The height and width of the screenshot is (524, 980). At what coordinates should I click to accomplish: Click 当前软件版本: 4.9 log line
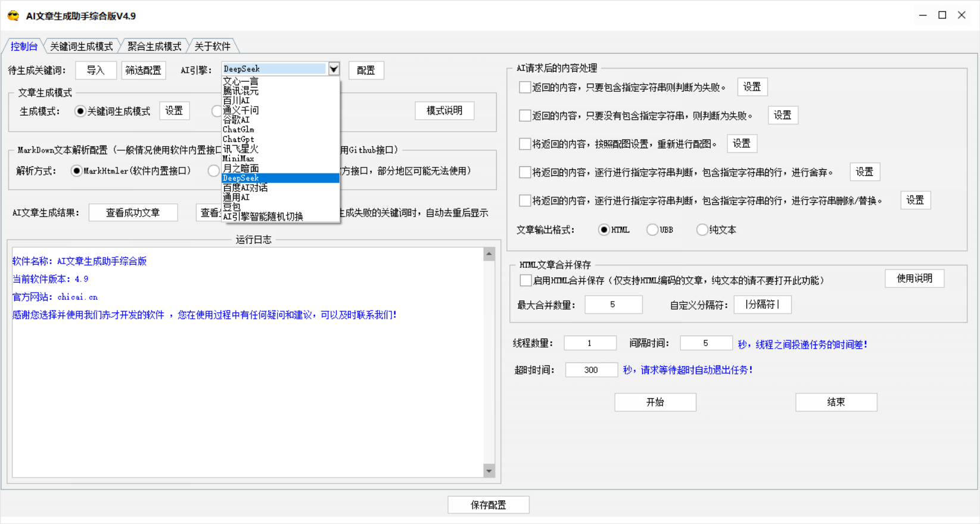pyautogui.click(x=51, y=279)
